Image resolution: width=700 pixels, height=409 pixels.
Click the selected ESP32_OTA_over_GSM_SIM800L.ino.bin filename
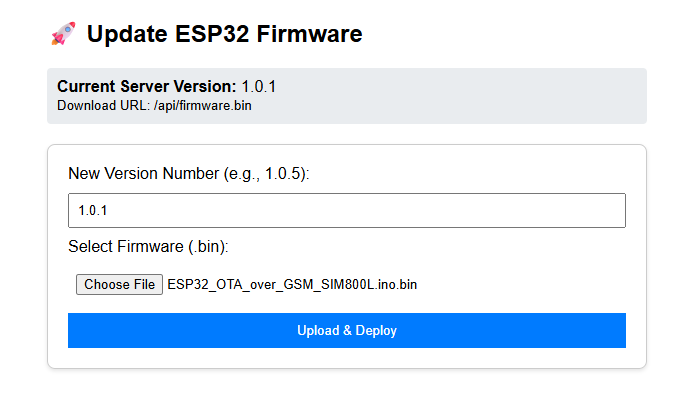(x=292, y=285)
